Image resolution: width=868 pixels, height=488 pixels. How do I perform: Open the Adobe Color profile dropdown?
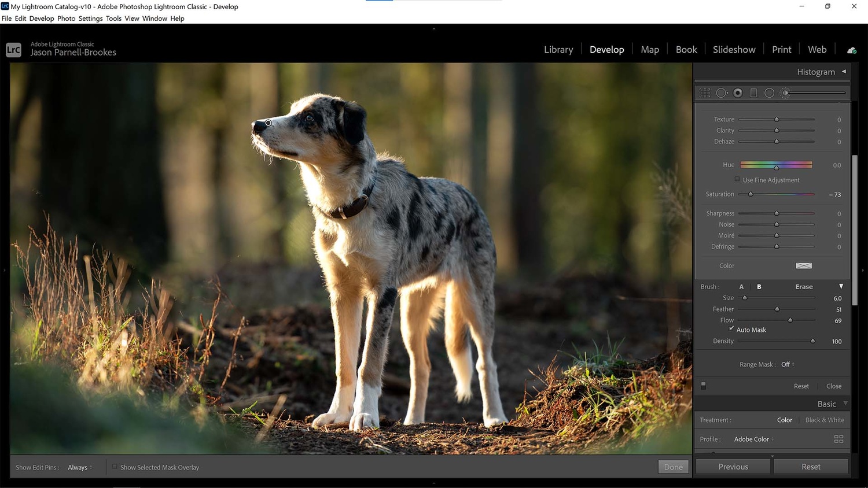(x=753, y=439)
